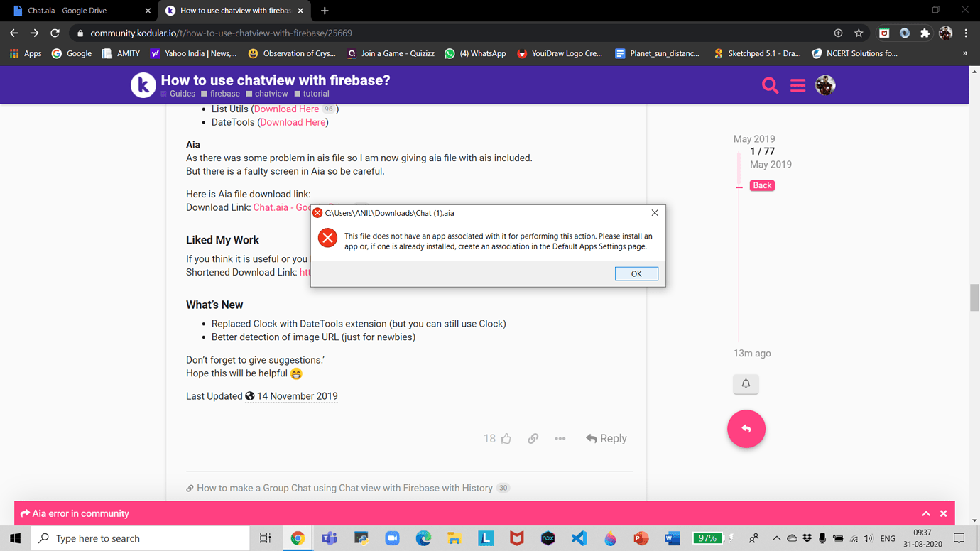This screenshot has height=551, width=980.
Task: Open the Chrome extensions puzzle icon
Action: coord(925,33)
